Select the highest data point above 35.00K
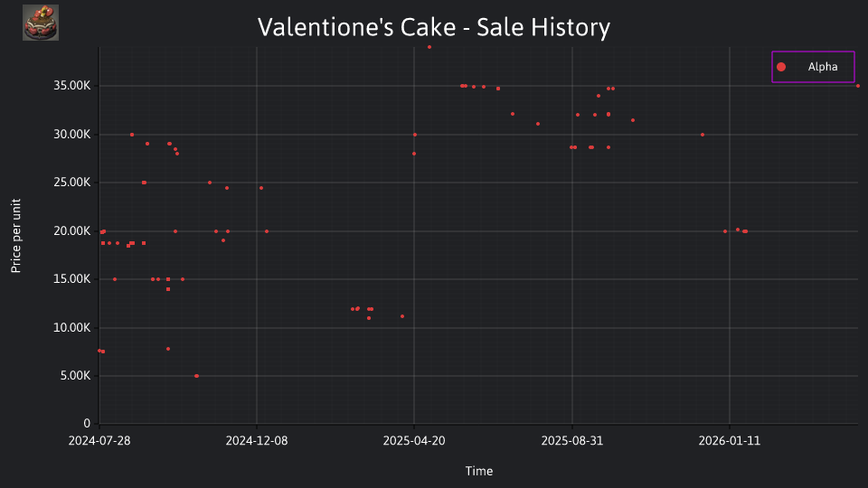Image resolution: width=868 pixels, height=488 pixels. (x=429, y=47)
